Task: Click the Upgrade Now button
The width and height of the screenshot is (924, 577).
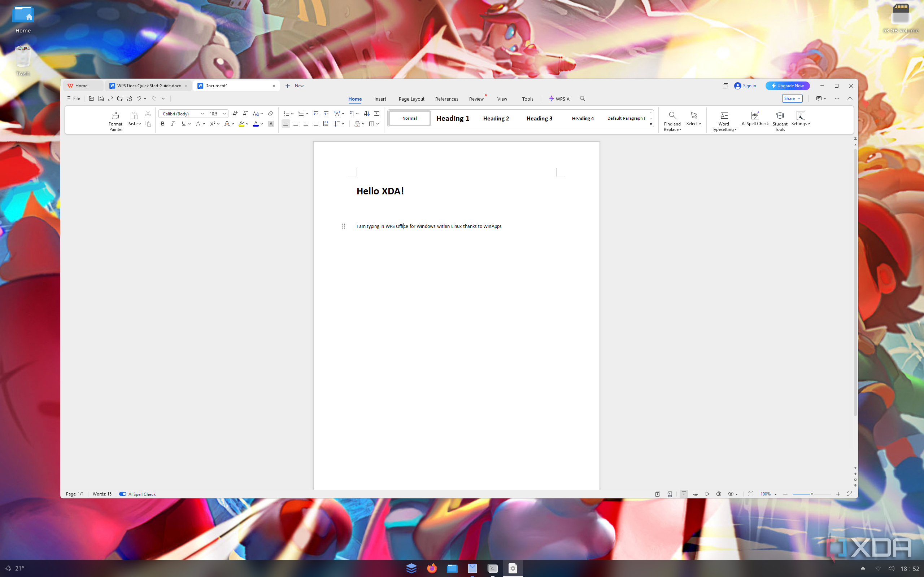Action: coord(787,85)
